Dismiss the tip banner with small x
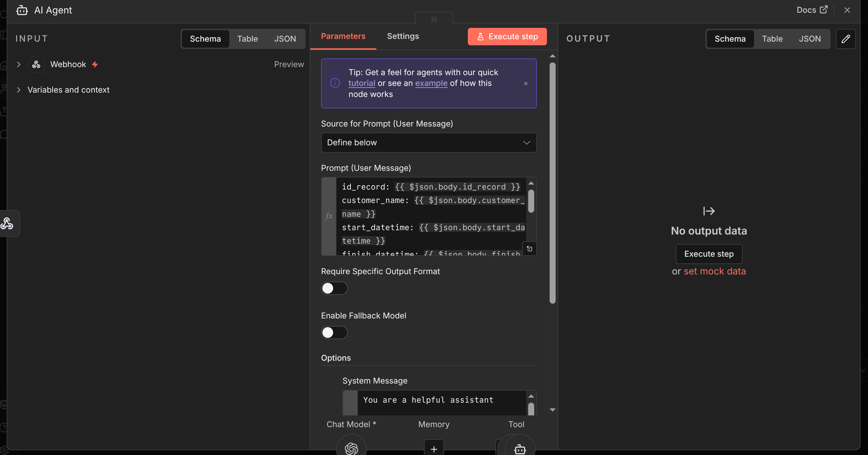 click(x=525, y=83)
